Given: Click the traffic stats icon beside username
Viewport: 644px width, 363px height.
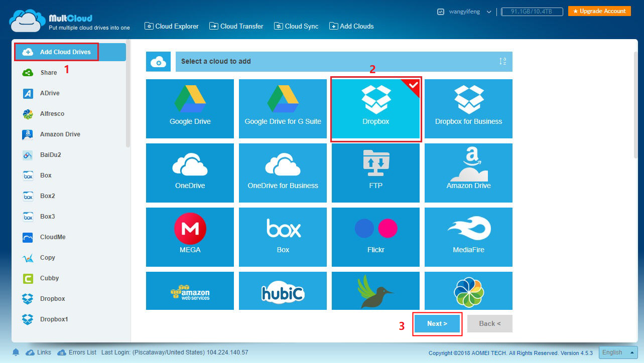Looking at the screenshot, I should [440, 12].
